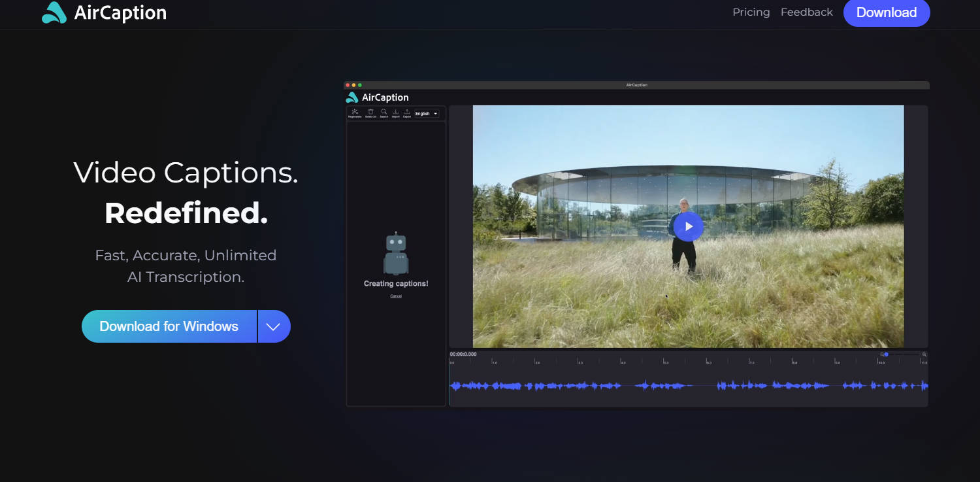The height and width of the screenshot is (482, 980).
Task: Cancel the caption generation
Action: click(396, 296)
